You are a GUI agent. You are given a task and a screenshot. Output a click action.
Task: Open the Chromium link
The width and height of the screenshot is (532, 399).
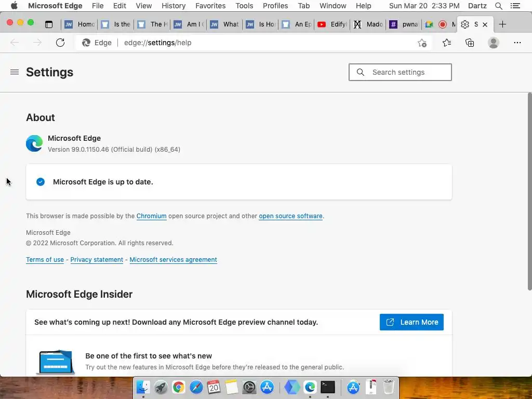tap(151, 216)
